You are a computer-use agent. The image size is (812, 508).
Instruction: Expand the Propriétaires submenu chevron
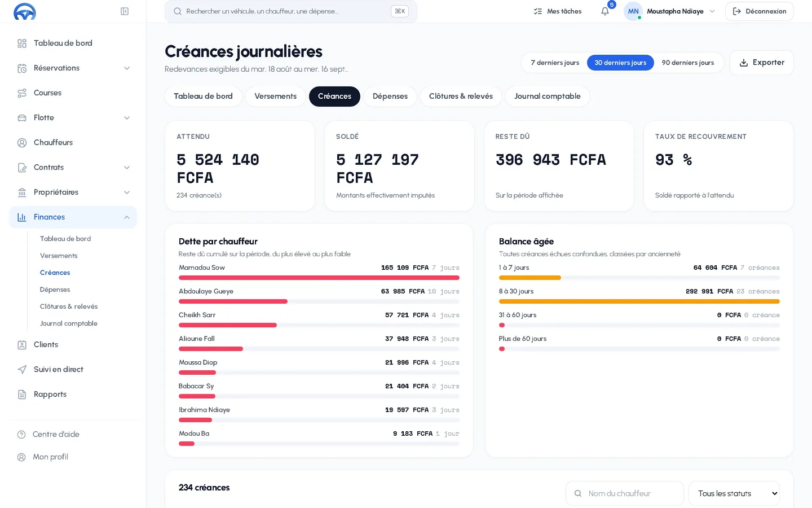tap(127, 192)
